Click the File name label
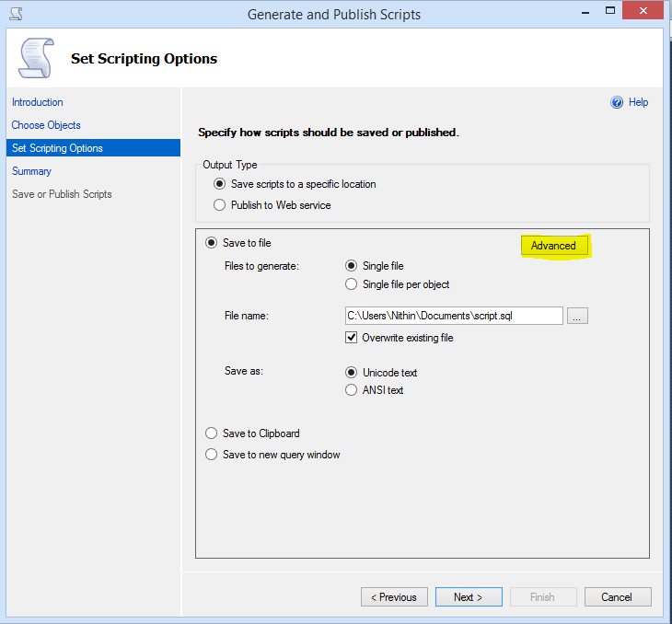The height and width of the screenshot is (624, 672). (x=247, y=316)
